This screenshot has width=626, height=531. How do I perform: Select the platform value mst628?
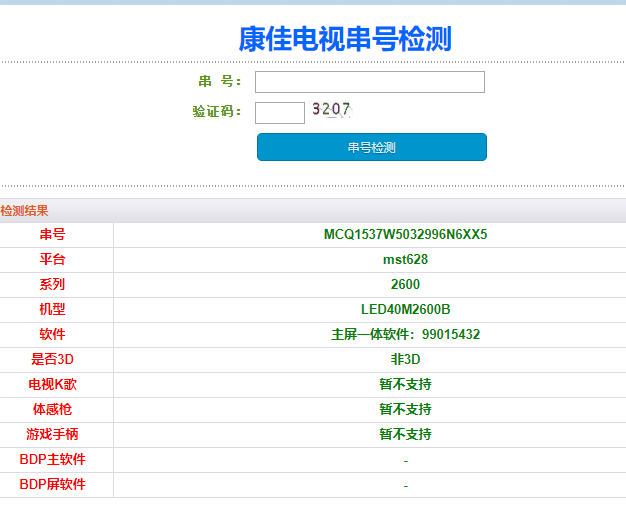click(x=405, y=260)
